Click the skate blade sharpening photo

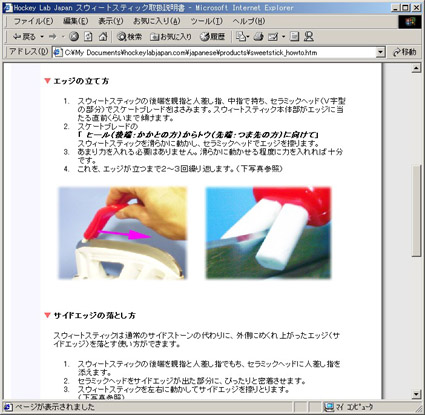pos(123,233)
